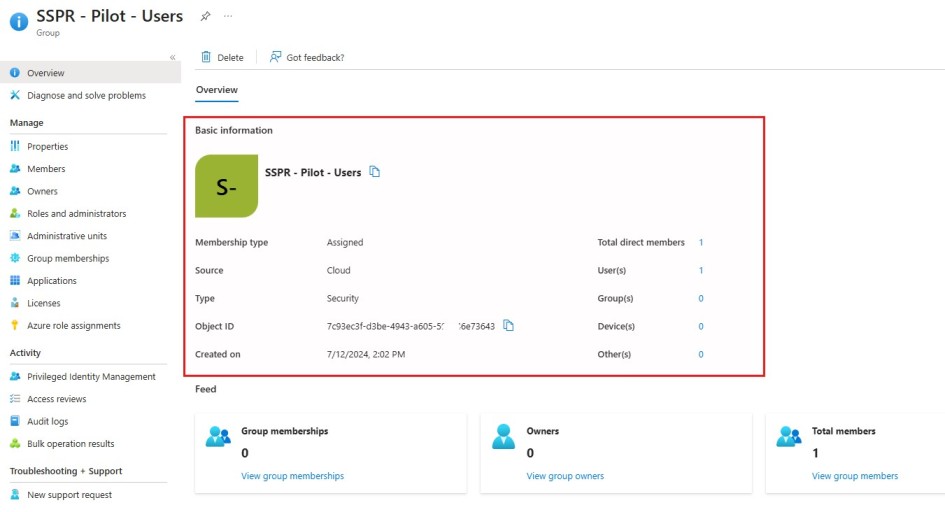Click Licenses icon in sidebar
The image size is (945, 512).
tap(14, 302)
